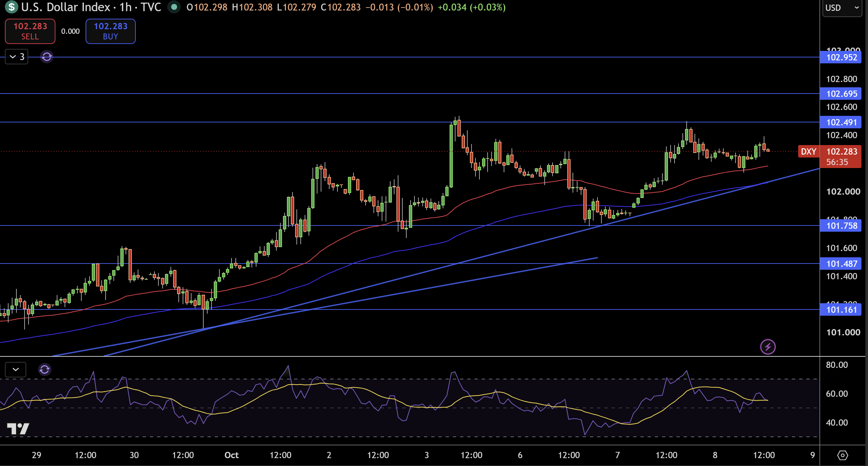Viewport: 868px width, 466px height.
Task: Select the 101.161 price level label
Action: point(841,309)
